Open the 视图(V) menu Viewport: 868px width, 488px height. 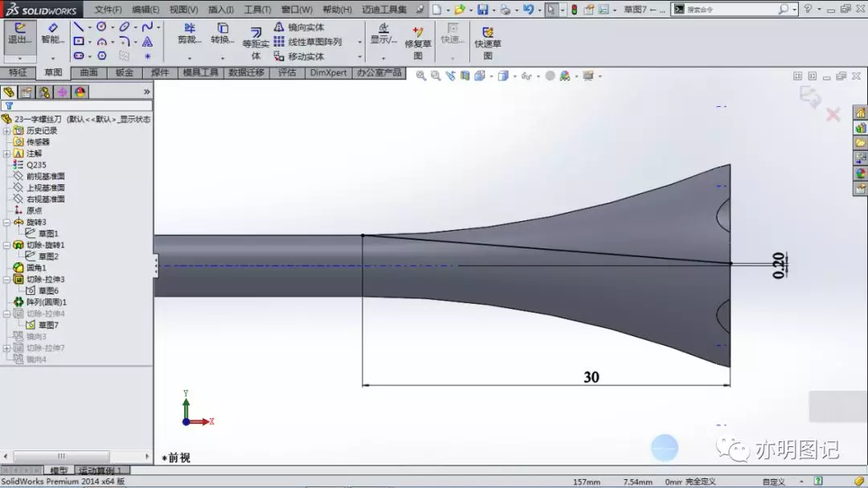[183, 10]
